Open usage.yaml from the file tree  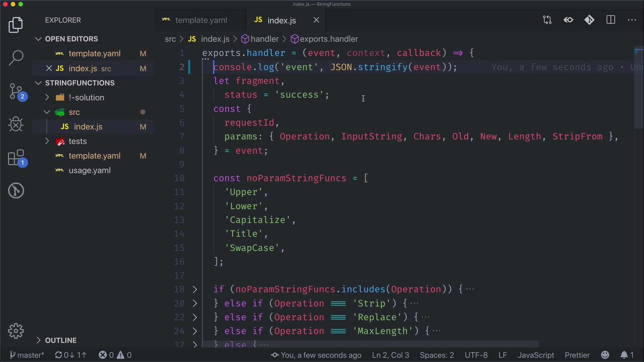[x=90, y=171]
